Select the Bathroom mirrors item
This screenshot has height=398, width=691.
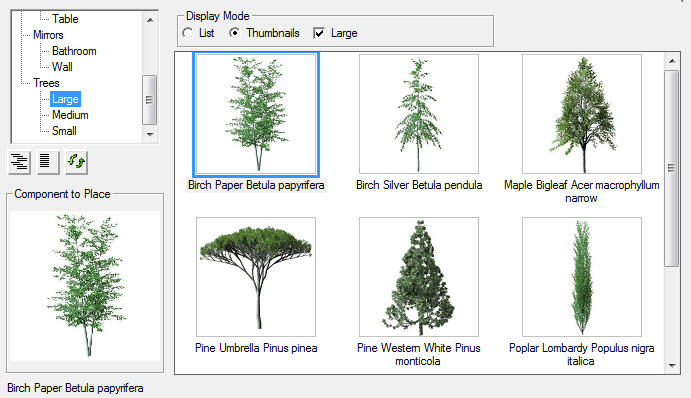[x=74, y=51]
